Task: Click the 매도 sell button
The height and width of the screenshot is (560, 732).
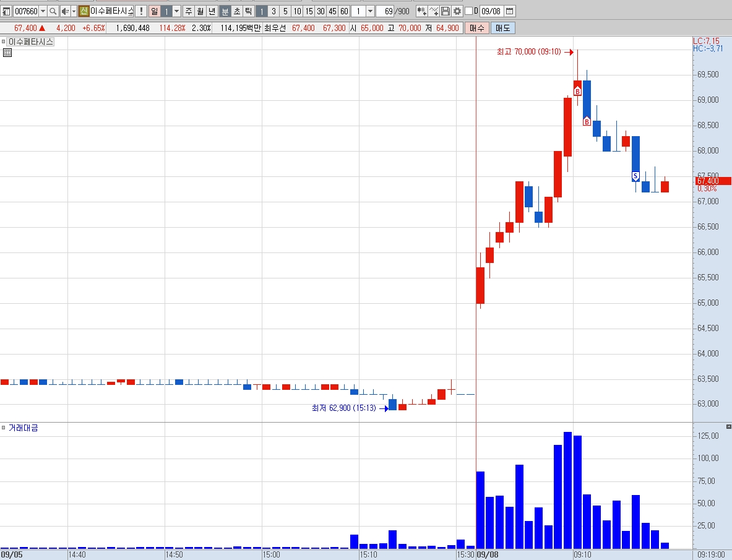Action: pos(503,28)
